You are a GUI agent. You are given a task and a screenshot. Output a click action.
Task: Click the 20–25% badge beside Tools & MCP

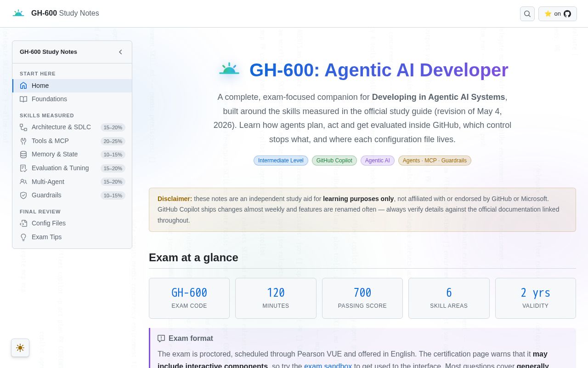[113, 141]
